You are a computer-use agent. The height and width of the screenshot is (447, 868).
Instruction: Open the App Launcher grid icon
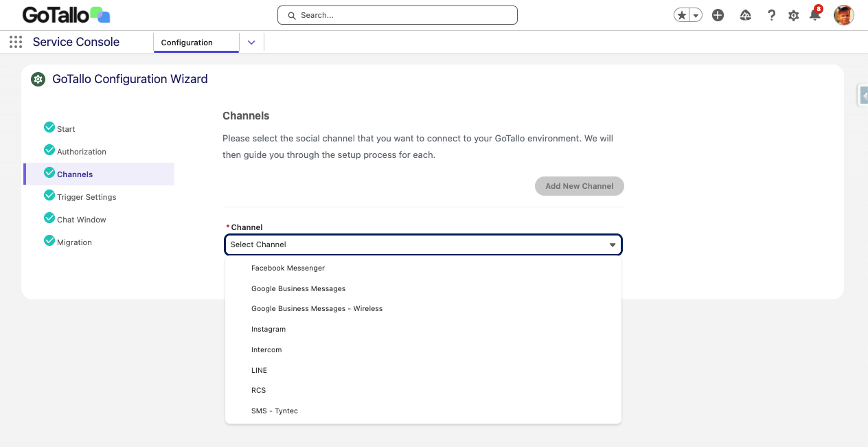coord(16,42)
